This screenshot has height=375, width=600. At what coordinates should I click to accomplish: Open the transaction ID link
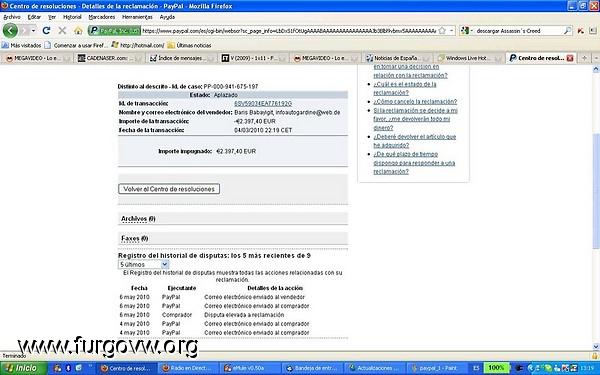pos(263,104)
